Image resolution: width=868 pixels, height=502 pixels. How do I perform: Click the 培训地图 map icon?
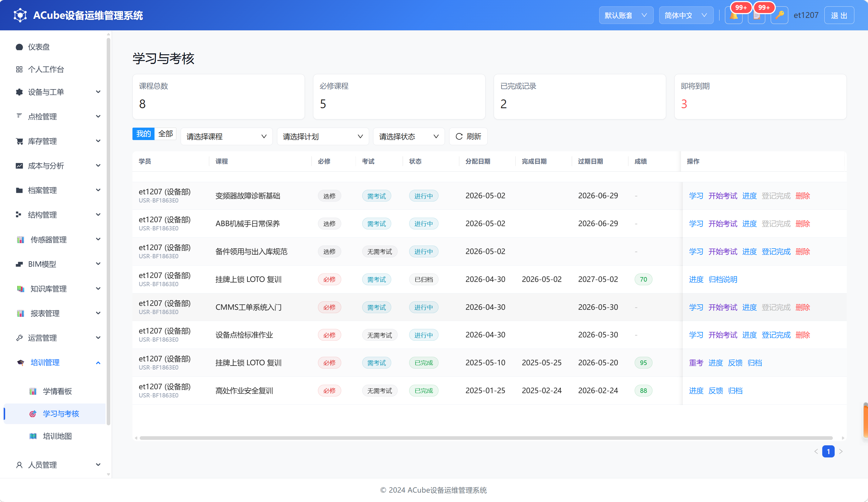coord(33,436)
